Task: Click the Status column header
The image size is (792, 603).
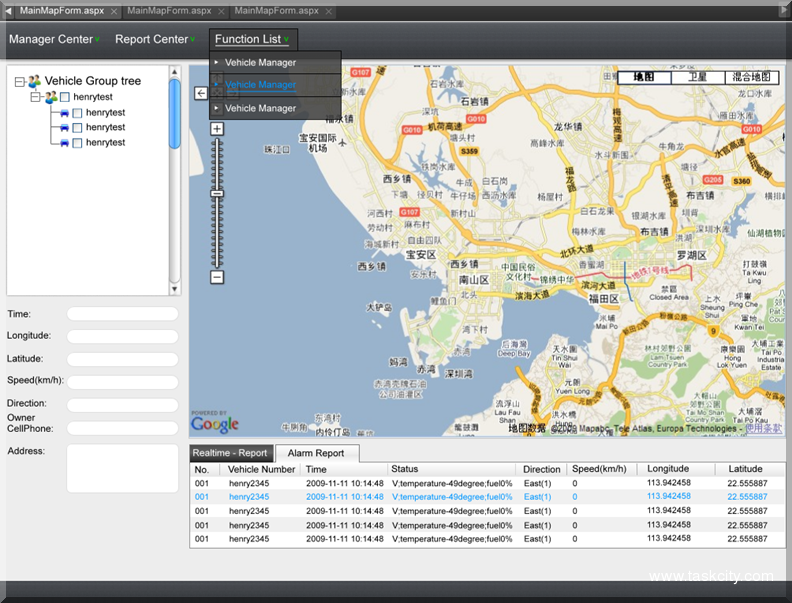Action: pos(405,469)
